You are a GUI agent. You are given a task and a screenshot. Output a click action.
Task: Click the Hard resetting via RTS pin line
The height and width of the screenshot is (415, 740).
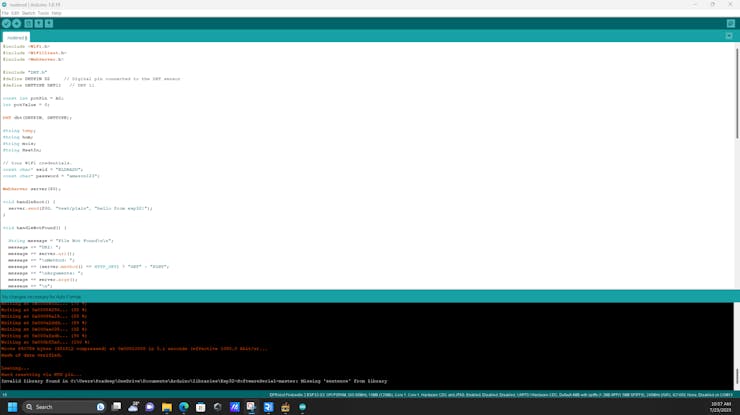coord(41,375)
